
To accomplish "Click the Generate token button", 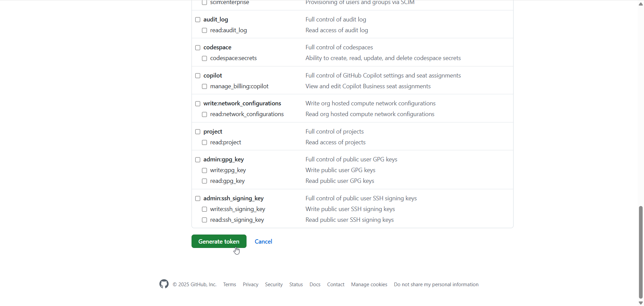I will (219, 241).
